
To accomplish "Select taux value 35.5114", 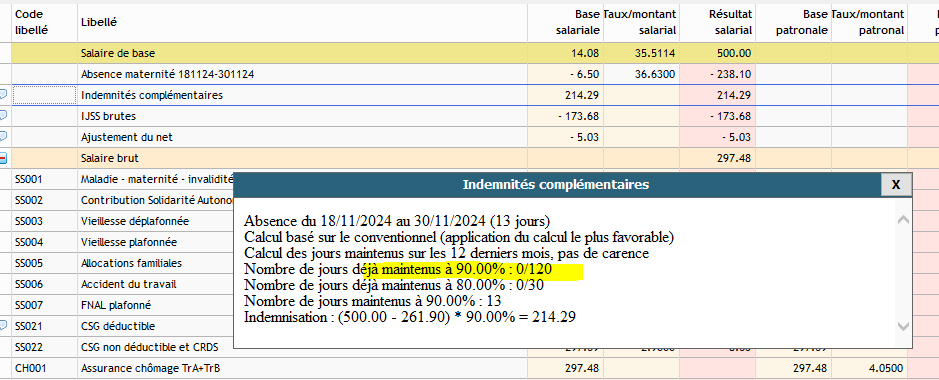I will click(x=656, y=53).
